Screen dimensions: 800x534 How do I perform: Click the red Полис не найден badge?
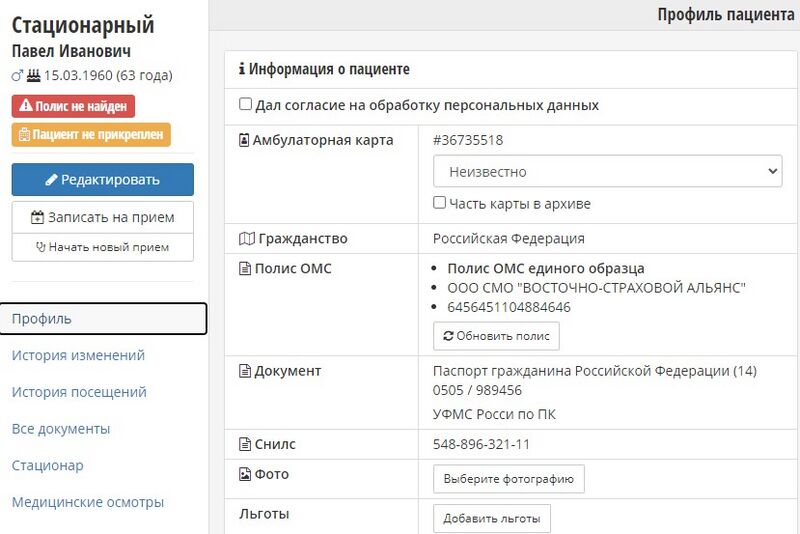coord(73,106)
